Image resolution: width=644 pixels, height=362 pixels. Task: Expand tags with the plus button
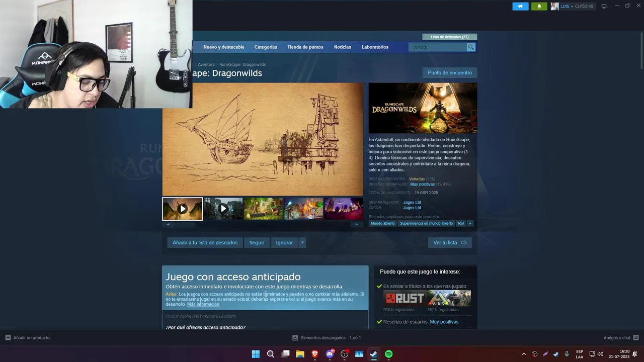pos(470,223)
